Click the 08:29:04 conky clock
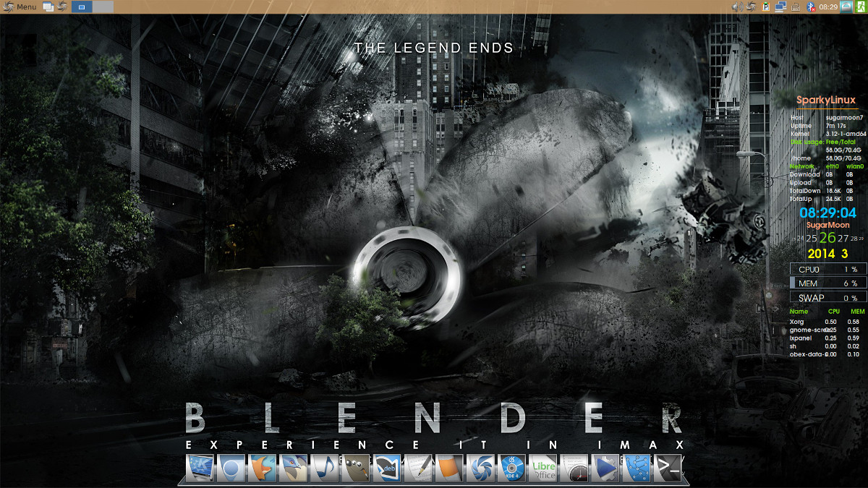 click(x=827, y=213)
